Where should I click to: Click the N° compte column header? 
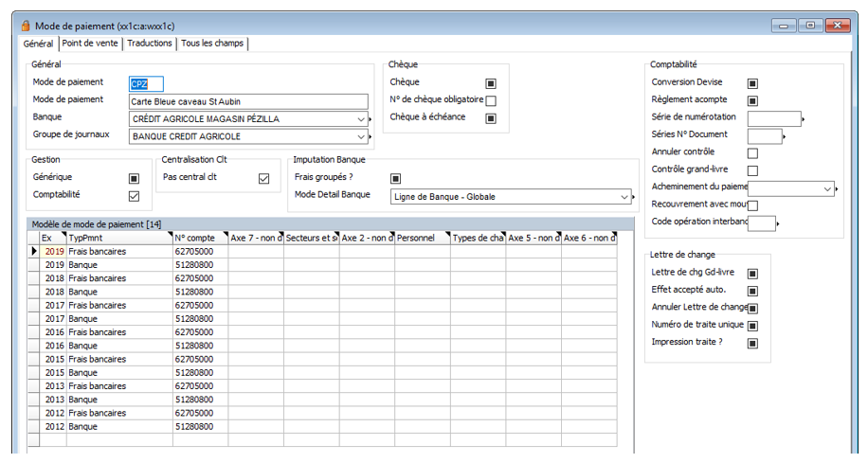click(199, 238)
